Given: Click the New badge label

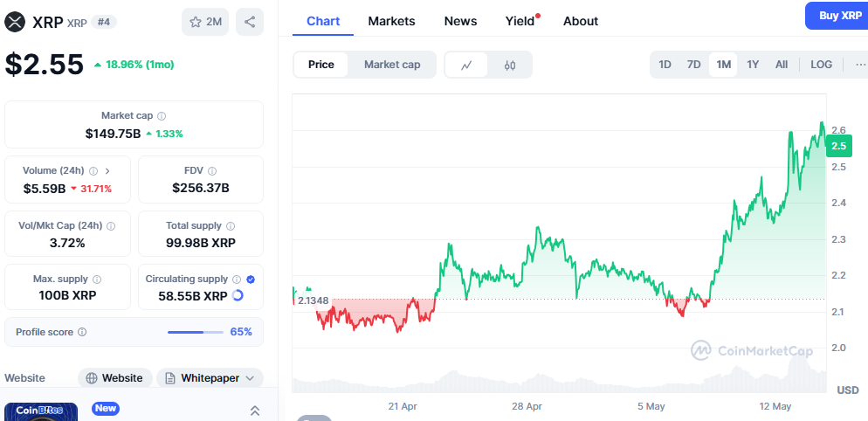Looking at the screenshot, I should pyautogui.click(x=105, y=409).
